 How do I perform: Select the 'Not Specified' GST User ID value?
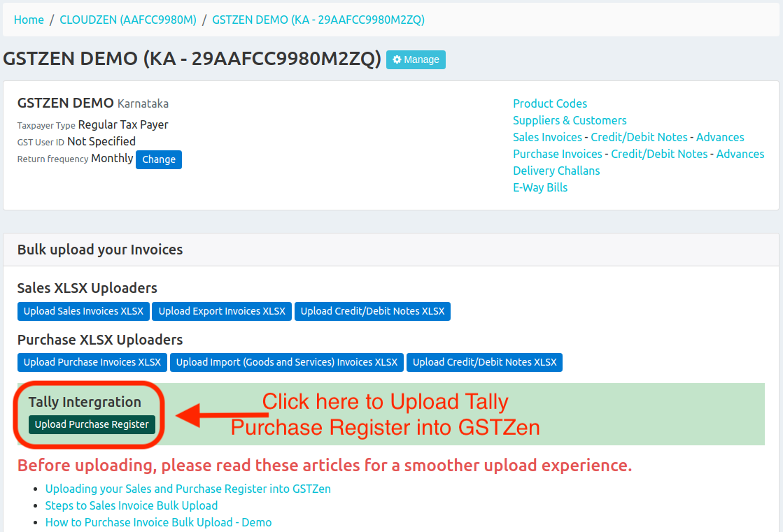101,141
